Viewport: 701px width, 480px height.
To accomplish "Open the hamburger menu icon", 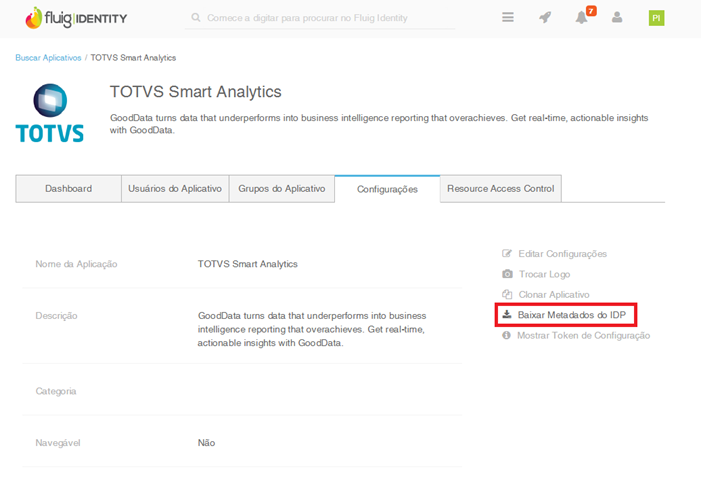I will pyautogui.click(x=507, y=17).
